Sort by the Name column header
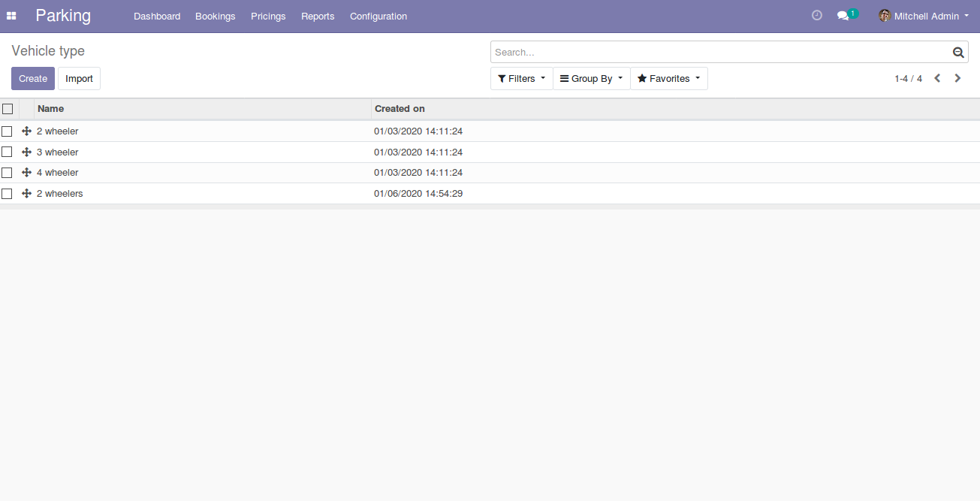Viewport: 980px width, 501px height. click(x=203, y=109)
